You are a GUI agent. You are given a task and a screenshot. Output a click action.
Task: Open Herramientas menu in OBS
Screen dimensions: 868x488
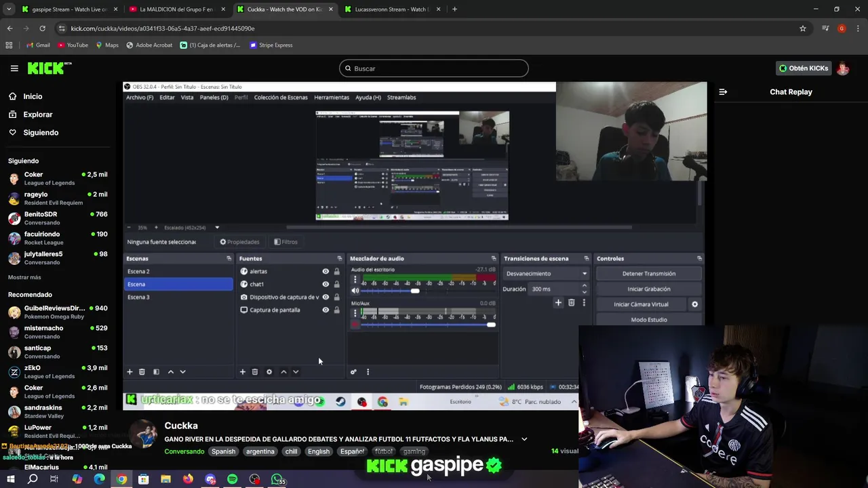pos(331,97)
